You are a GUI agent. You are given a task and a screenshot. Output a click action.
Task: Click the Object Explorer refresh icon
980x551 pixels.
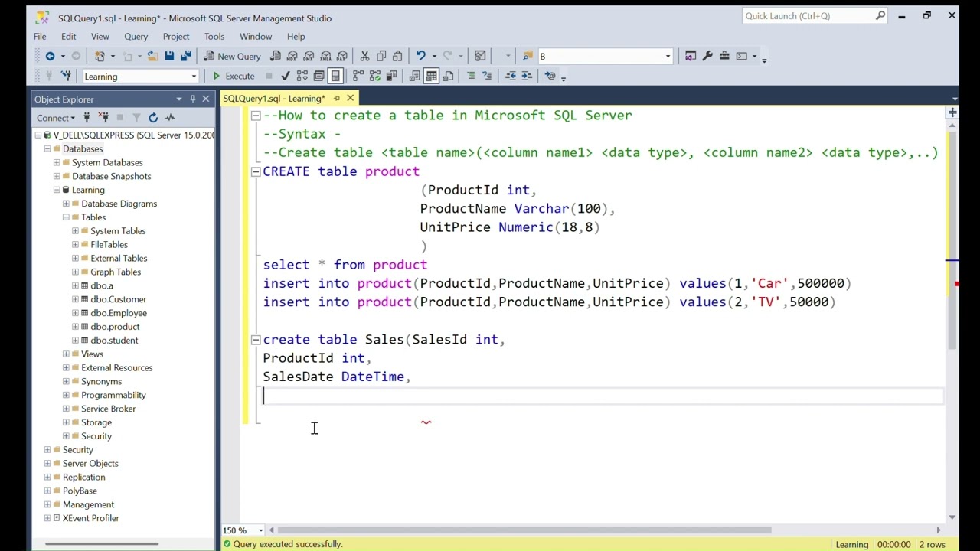[153, 118]
